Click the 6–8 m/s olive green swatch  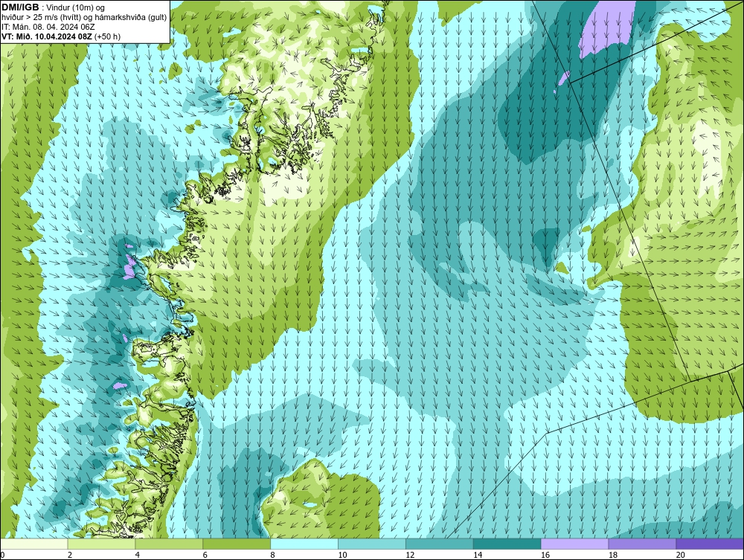237,544
